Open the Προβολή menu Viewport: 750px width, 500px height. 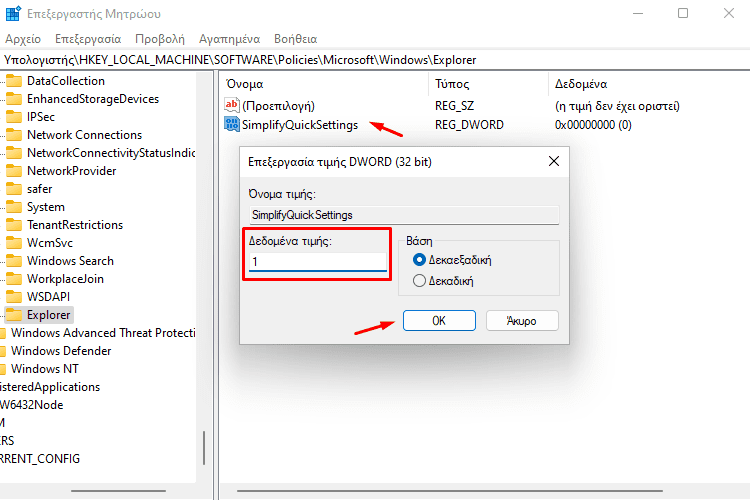[160, 39]
